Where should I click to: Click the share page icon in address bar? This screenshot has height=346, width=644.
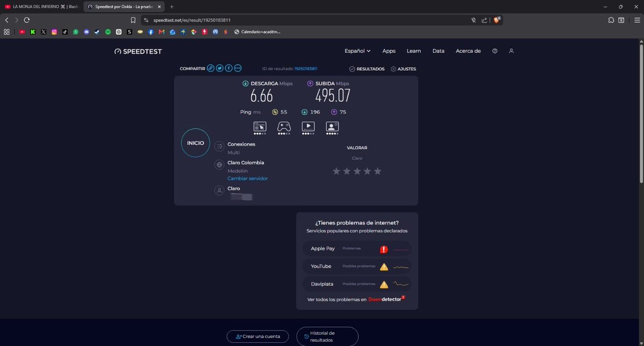484,20
